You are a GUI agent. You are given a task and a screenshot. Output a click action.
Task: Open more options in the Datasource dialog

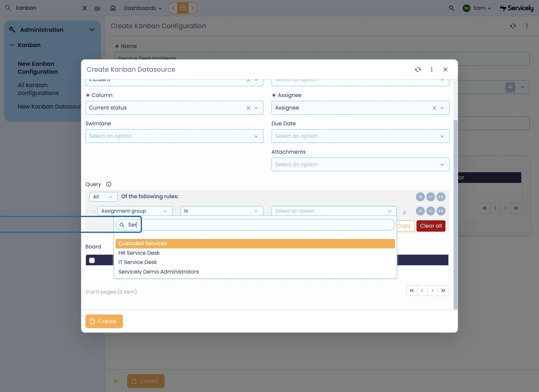[431, 69]
